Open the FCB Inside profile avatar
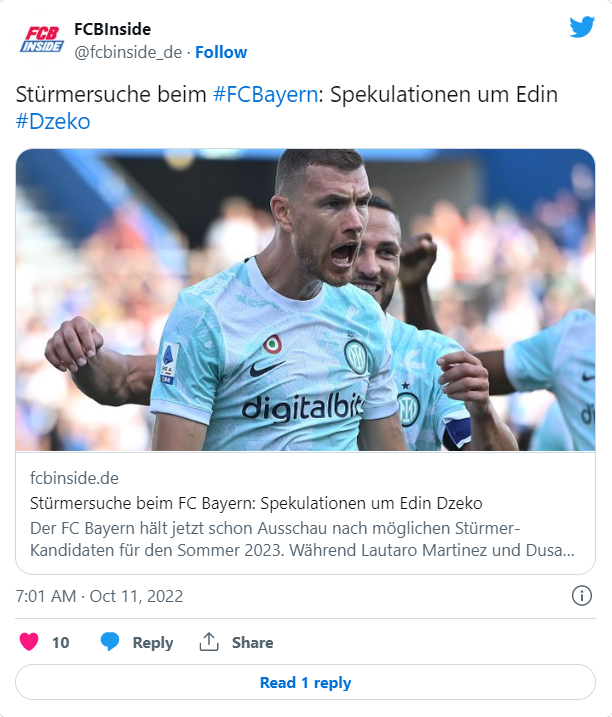Image resolution: width=612 pixels, height=717 pixels. tap(42, 39)
